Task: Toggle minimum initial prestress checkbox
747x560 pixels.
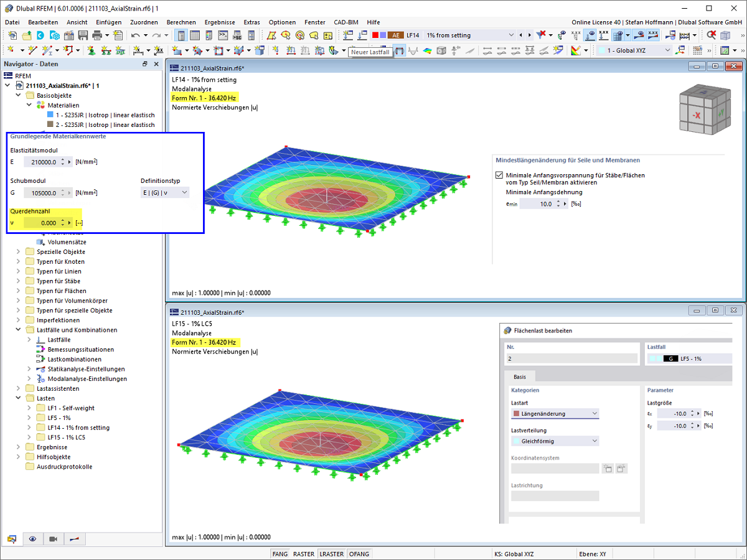Action: 499,175
